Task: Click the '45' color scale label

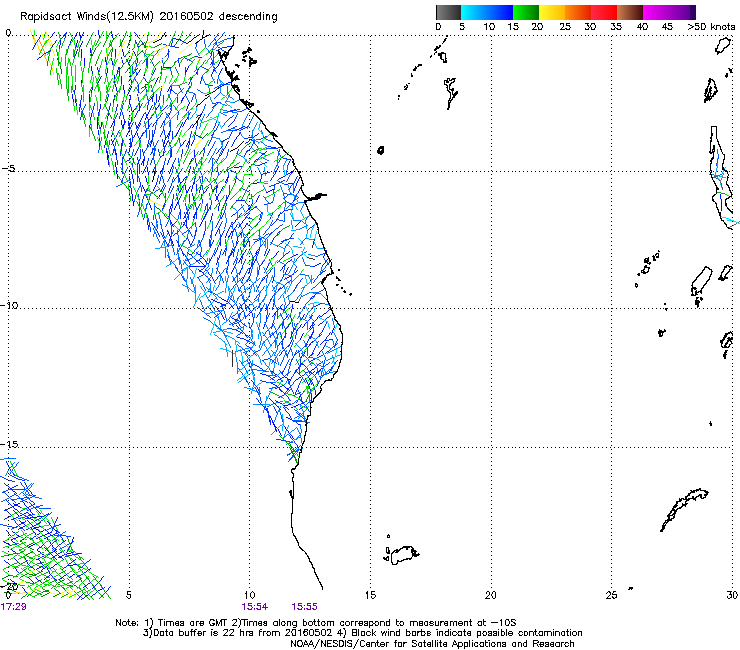Action: click(x=667, y=27)
